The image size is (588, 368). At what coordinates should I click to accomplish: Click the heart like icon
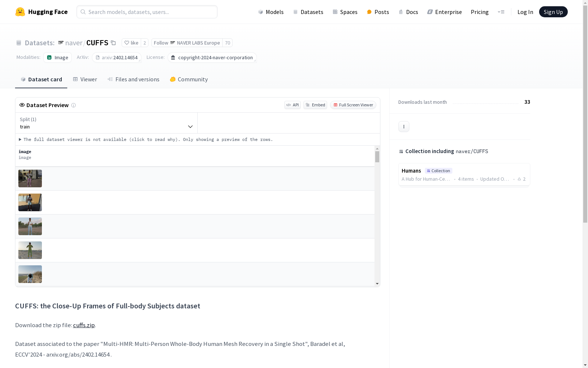point(127,43)
